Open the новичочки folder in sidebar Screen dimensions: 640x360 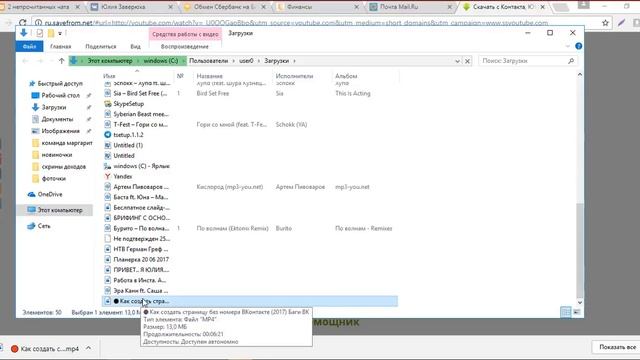56,155
